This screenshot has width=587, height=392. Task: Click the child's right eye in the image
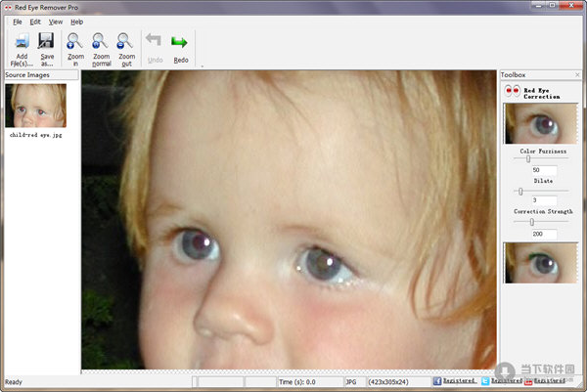coord(323,265)
